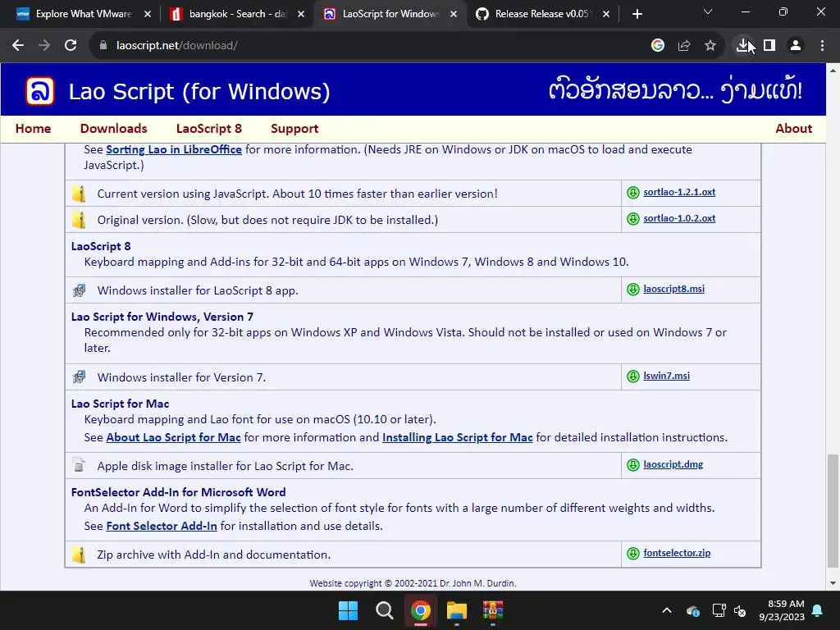Open the notifications bell in system tray
Image resolution: width=840 pixels, height=630 pixels.
818,610
